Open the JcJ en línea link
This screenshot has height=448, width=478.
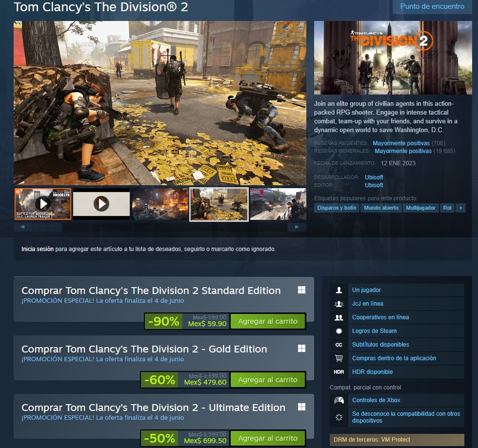[368, 304]
